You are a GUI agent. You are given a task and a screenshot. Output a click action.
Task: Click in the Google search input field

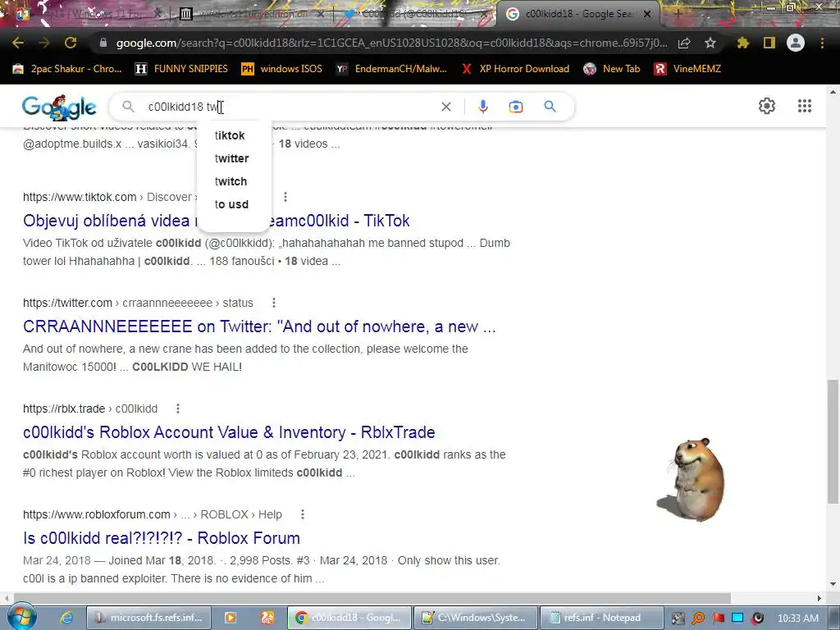click(x=290, y=107)
